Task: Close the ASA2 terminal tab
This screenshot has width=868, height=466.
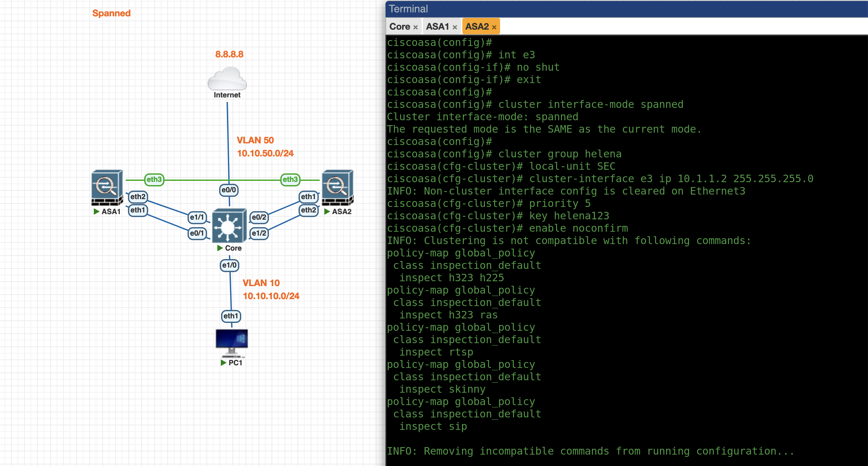Action: coord(494,27)
